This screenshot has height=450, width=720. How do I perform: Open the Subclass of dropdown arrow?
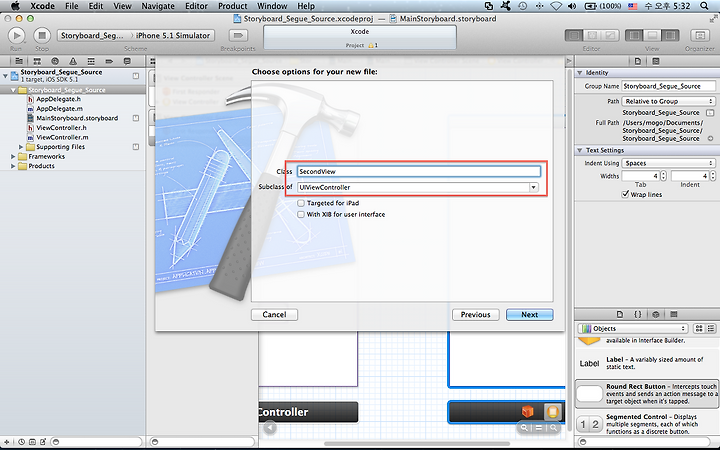(533, 187)
